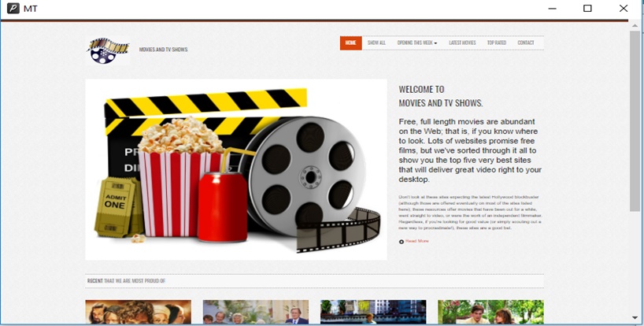Go to the Latest Movies page

click(x=462, y=43)
